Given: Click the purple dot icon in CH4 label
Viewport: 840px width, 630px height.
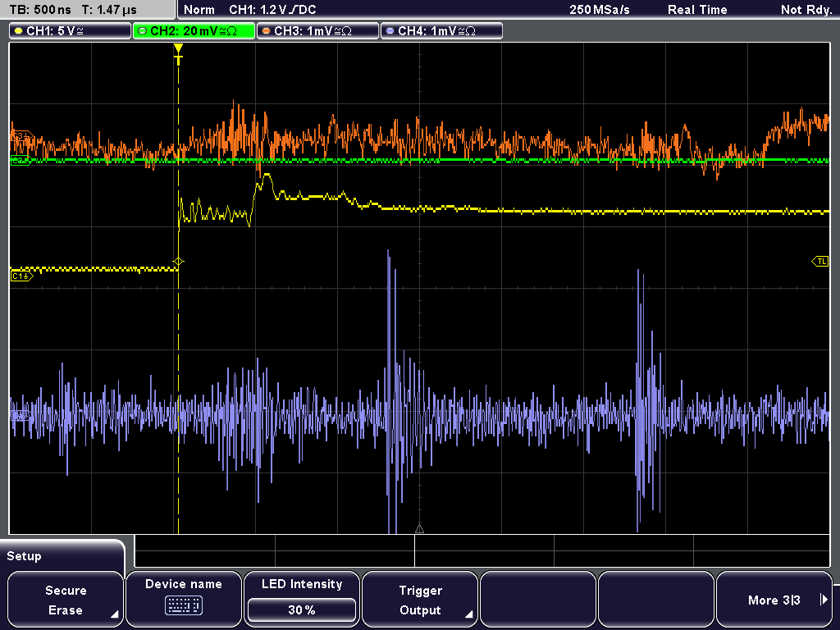Looking at the screenshot, I should point(390,31).
